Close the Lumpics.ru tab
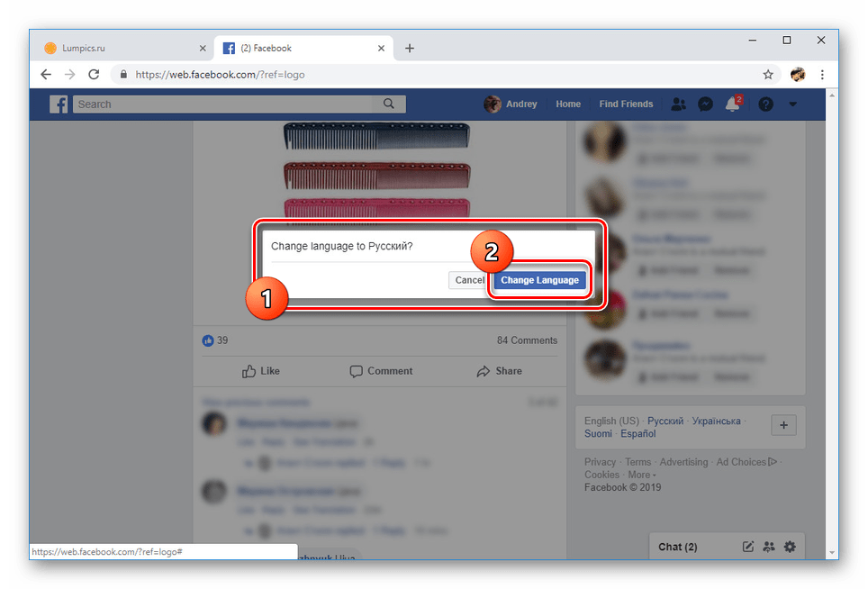The image size is (868, 589). pyautogui.click(x=203, y=48)
